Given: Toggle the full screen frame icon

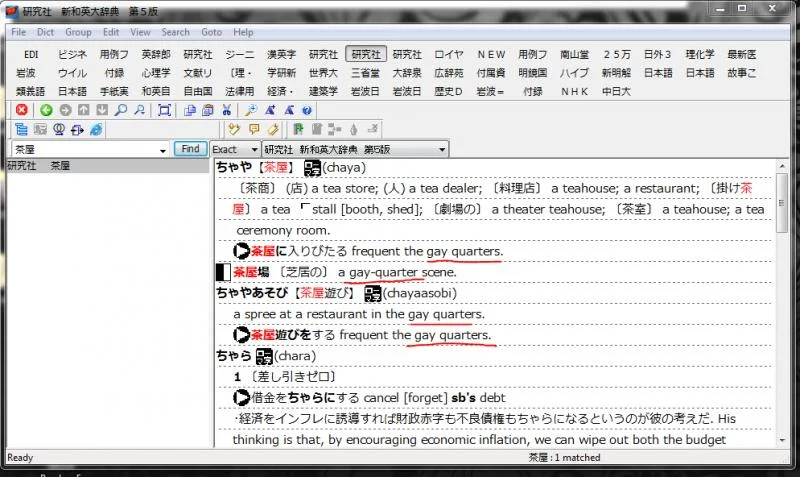Looking at the screenshot, I should pyautogui.click(x=164, y=110).
